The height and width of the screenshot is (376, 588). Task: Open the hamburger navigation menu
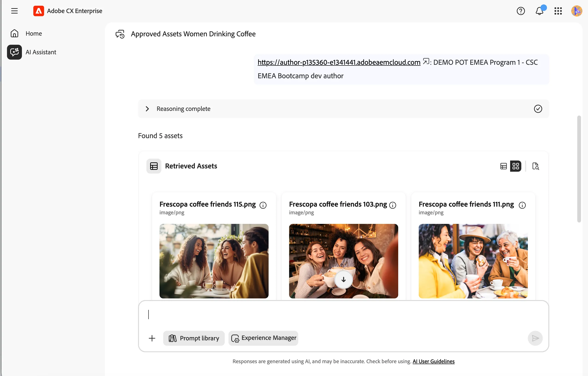(14, 11)
